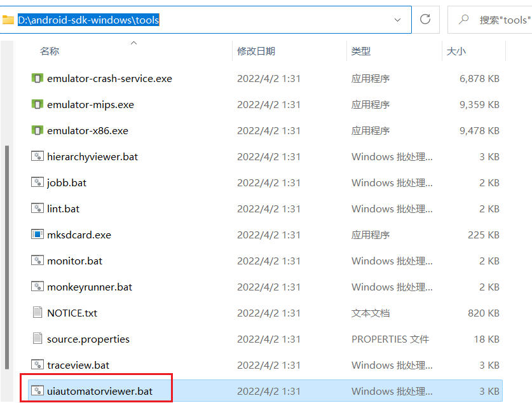The width and height of the screenshot is (532, 403).
Task: Click 应用程序 type of mksdcard.exe
Action: (x=371, y=235)
